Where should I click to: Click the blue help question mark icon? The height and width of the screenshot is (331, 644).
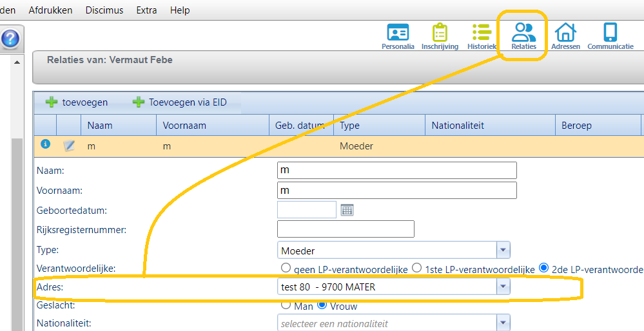(x=10, y=39)
